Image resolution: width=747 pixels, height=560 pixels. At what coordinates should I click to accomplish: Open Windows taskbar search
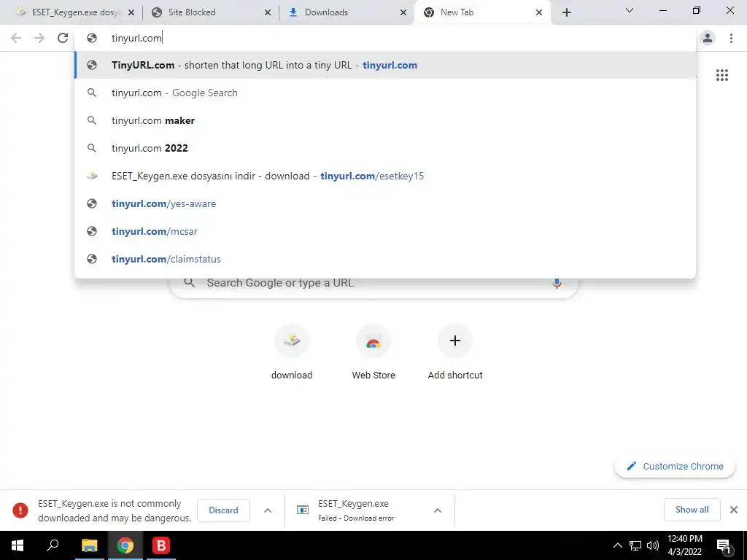[x=53, y=545]
